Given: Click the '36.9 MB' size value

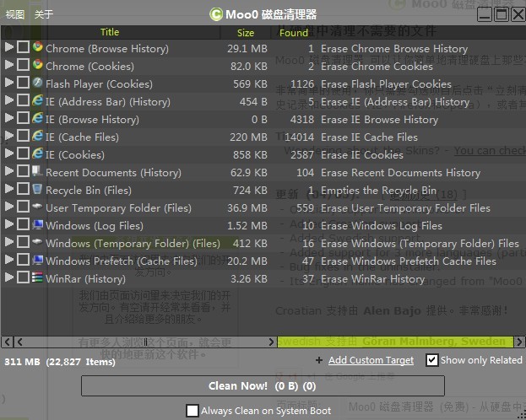Looking at the screenshot, I should [247, 208].
